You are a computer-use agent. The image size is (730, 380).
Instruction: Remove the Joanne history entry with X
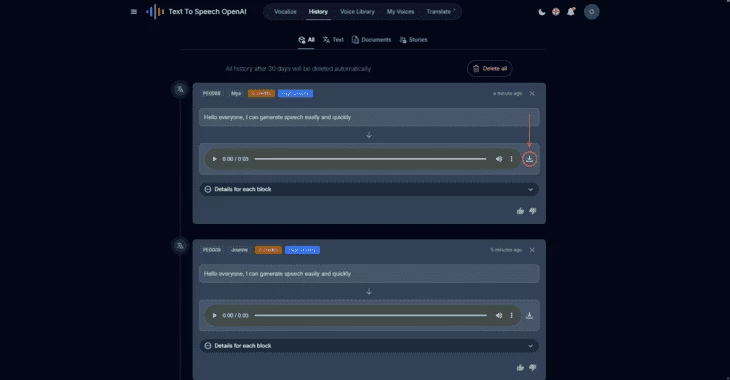532,250
